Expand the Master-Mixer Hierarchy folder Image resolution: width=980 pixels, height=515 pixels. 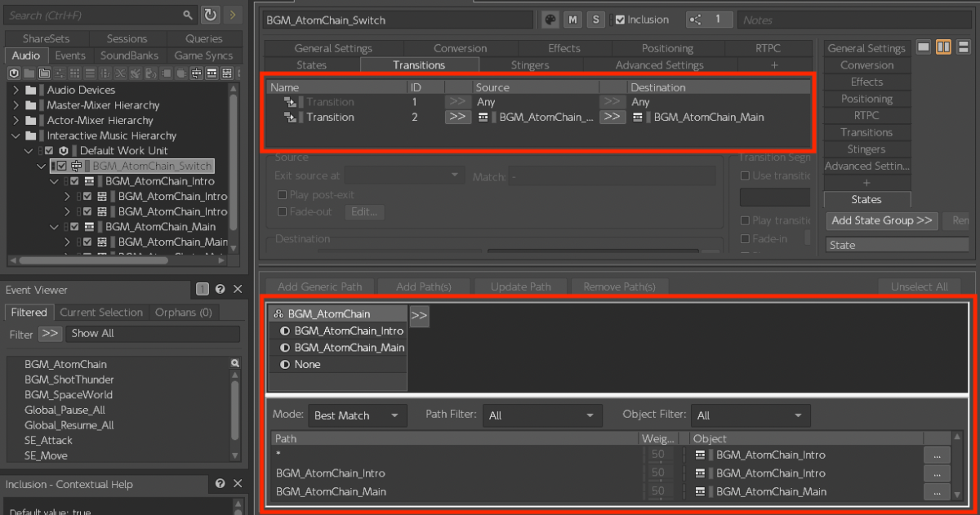(x=16, y=105)
